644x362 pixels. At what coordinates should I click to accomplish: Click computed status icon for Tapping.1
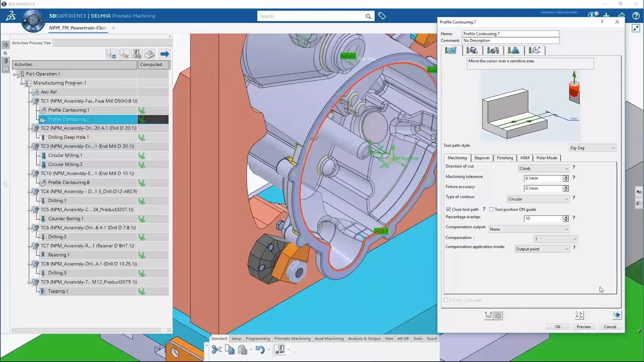pos(142,291)
